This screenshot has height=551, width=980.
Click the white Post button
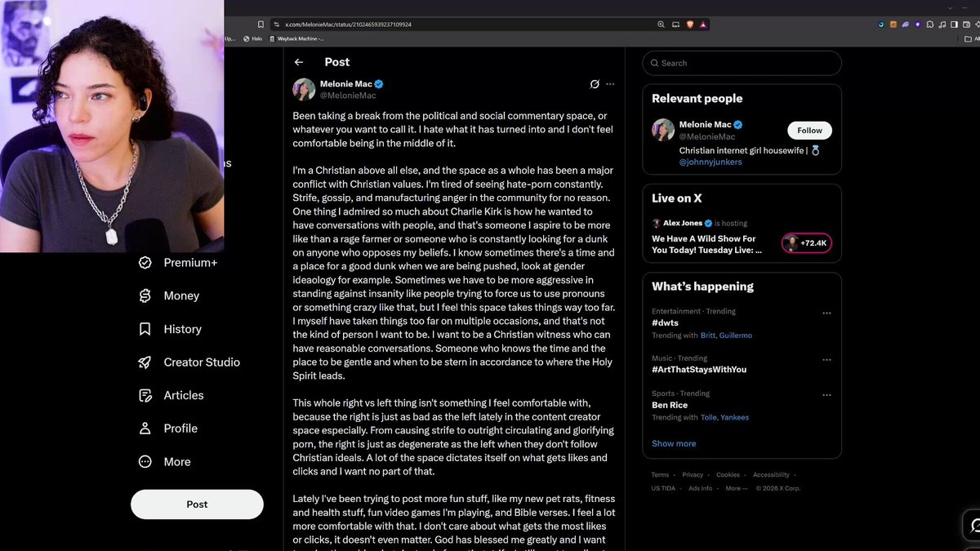[197, 504]
